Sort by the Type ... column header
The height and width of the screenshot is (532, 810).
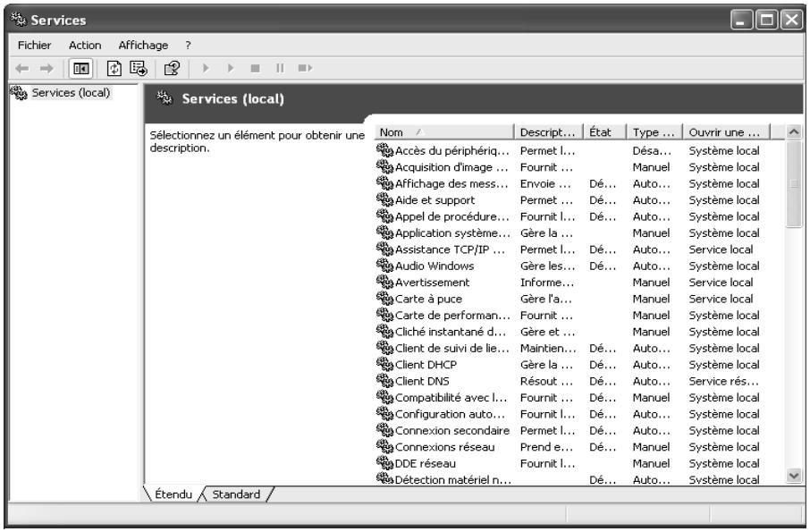click(654, 132)
